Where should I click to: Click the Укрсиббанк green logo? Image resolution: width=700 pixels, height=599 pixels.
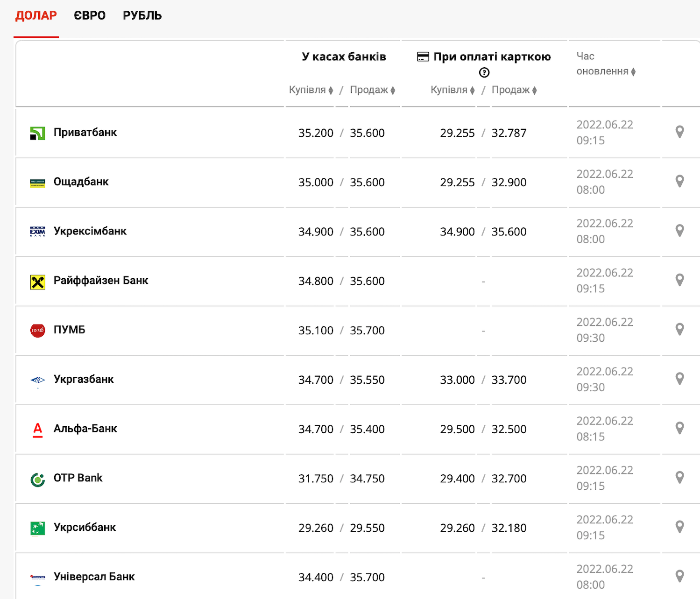click(37, 528)
